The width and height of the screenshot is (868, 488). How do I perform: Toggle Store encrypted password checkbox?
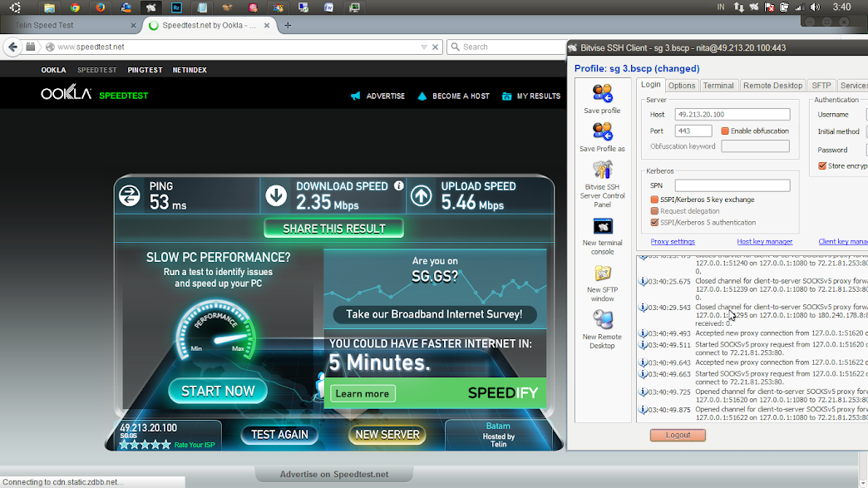(x=822, y=166)
